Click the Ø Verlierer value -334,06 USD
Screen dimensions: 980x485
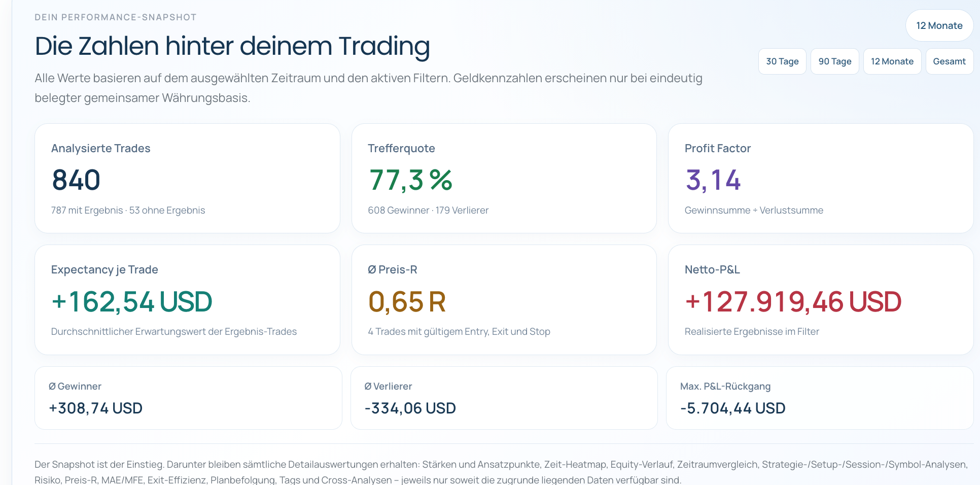(x=410, y=408)
